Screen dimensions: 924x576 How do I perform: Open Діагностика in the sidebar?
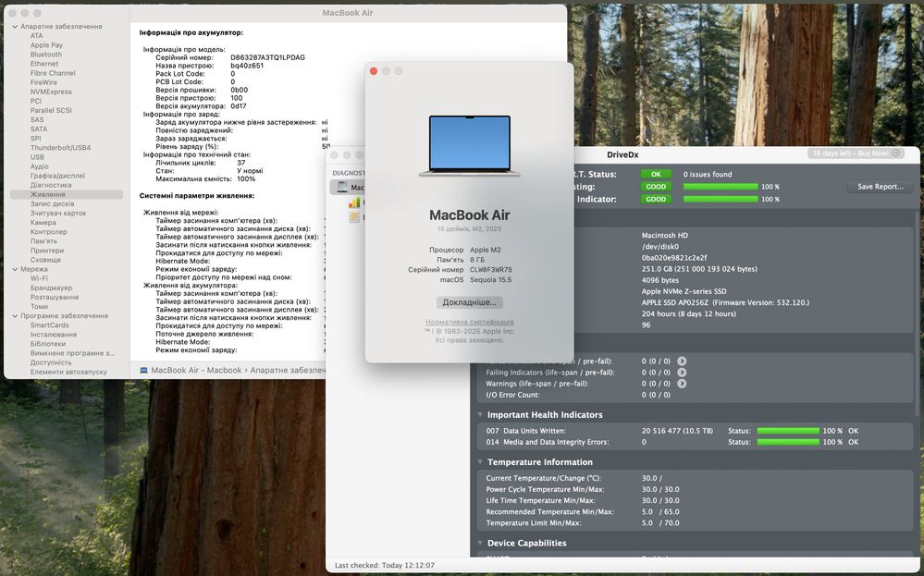tap(51, 185)
